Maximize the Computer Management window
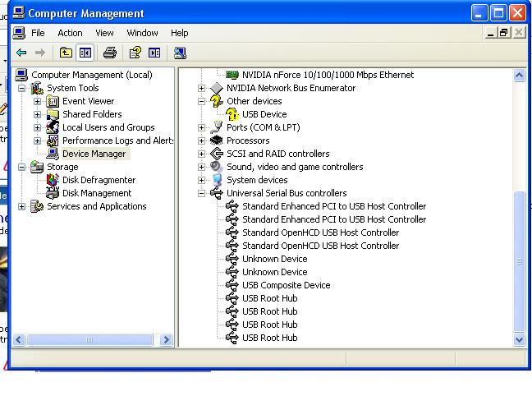The width and height of the screenshot is (532, 396). (498, 13)
